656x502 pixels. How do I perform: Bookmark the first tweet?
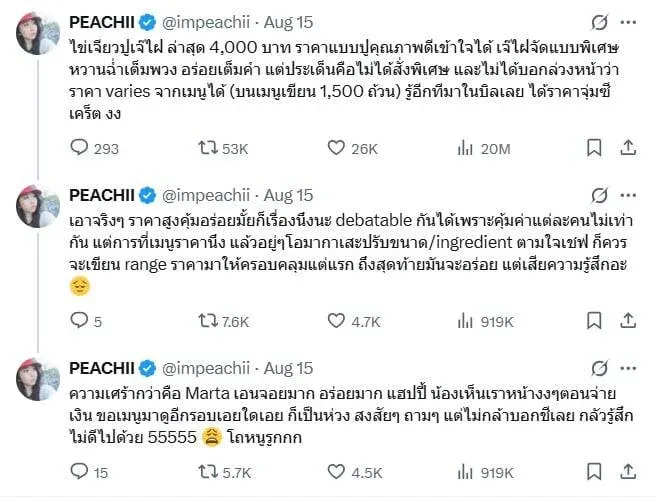coord(593,148)
